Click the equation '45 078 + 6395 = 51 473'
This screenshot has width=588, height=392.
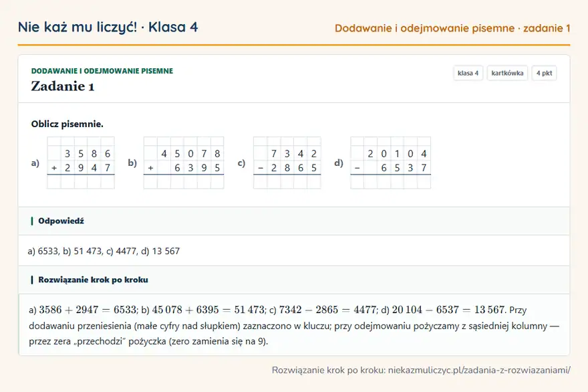(208, 310)
